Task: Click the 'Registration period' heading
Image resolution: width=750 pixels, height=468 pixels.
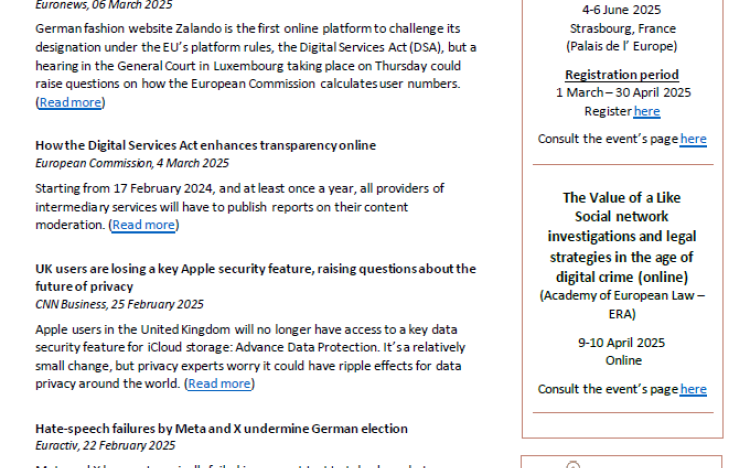Action: point(621,75)
